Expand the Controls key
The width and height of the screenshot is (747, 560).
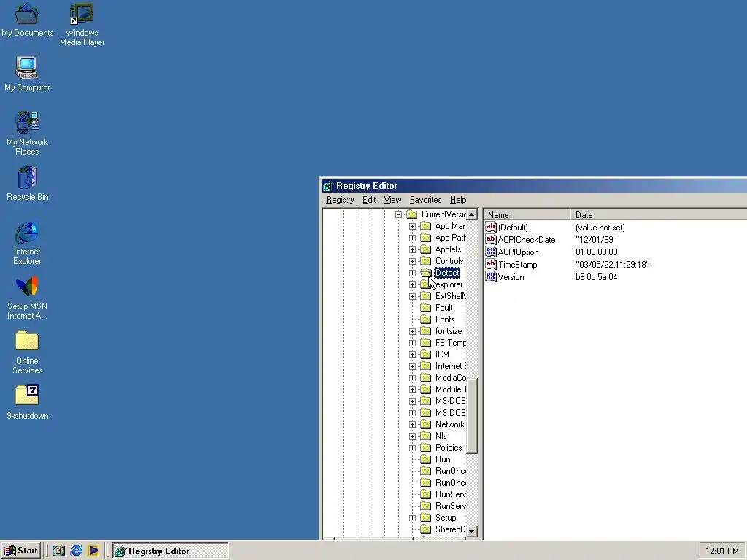pos(413,262)
